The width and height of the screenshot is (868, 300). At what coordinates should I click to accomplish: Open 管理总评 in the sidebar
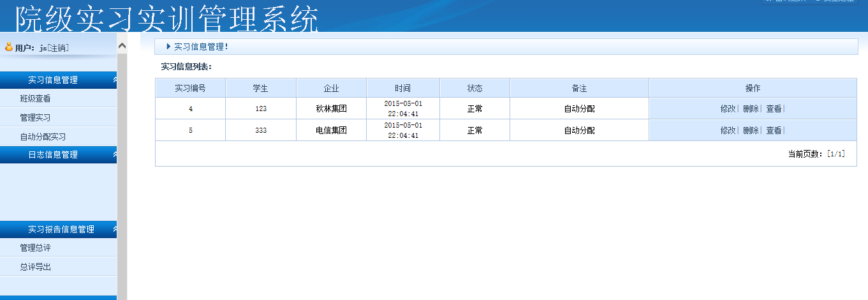(36, 248)
